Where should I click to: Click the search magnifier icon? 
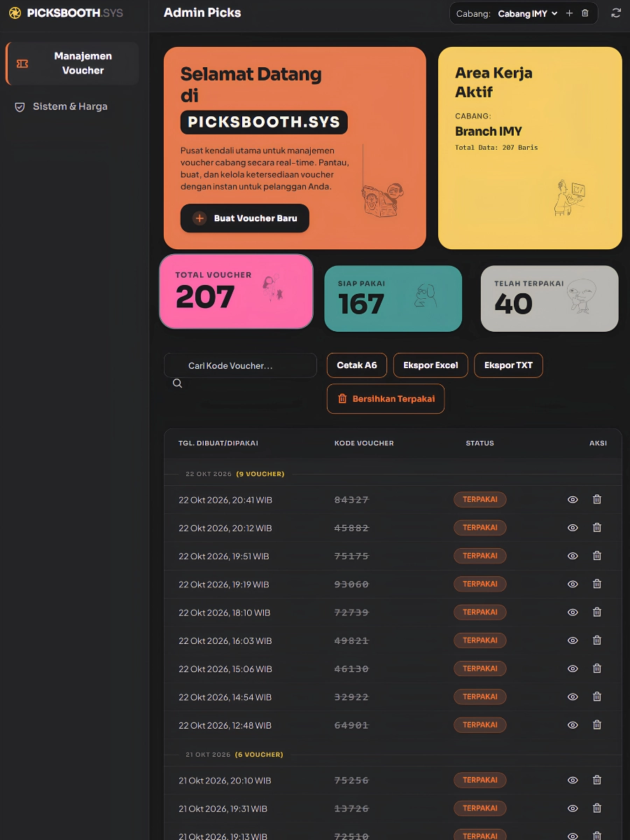tap(177, 384)
